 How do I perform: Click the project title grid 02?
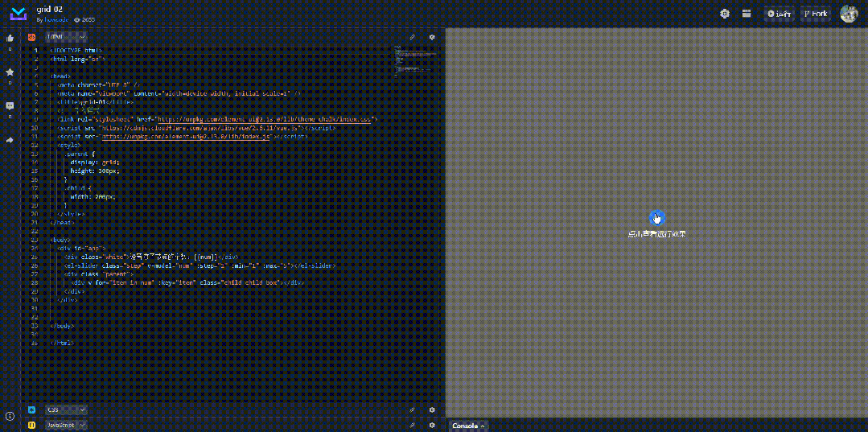coord(50,10)
